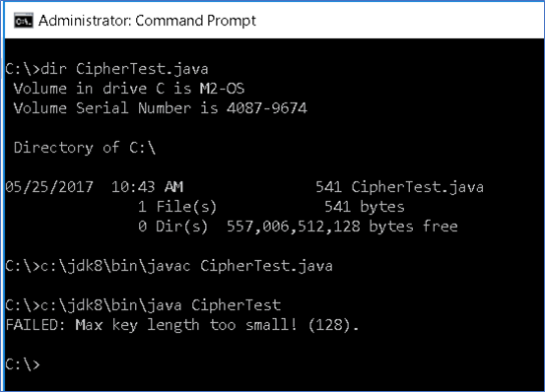The width and height of the screenshot is (545, 392).
Task: Click the empty C:\> prompt at the bottom
Action: tap(23, 364)
